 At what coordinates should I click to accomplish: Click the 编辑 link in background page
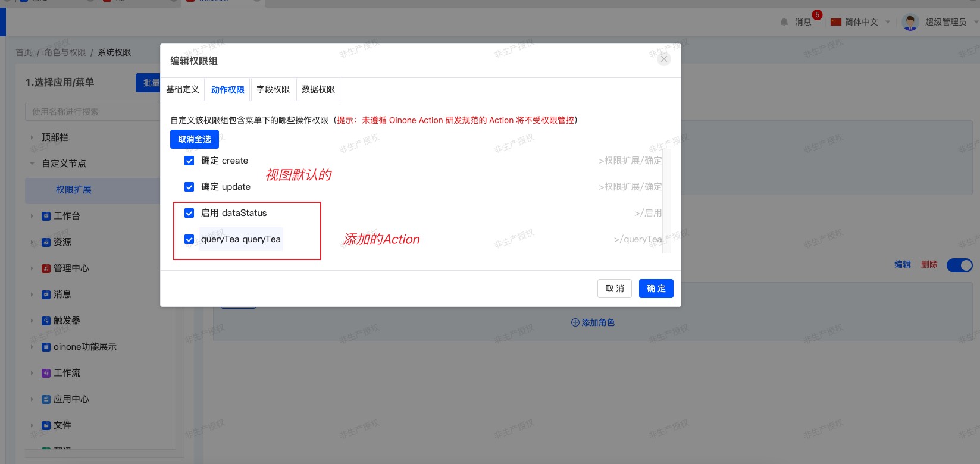[903, 264]
